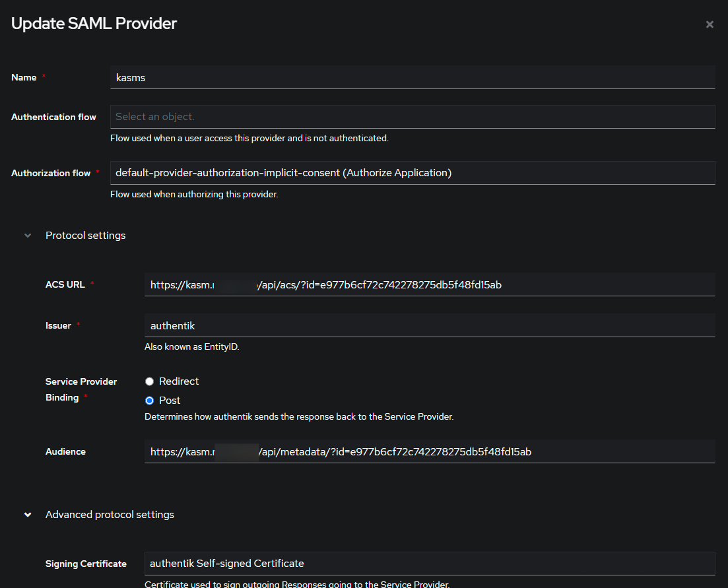Collapse the Protocol settings chevron
The width and height of the screenshot is (728, 588).
[x=28, y=236]
